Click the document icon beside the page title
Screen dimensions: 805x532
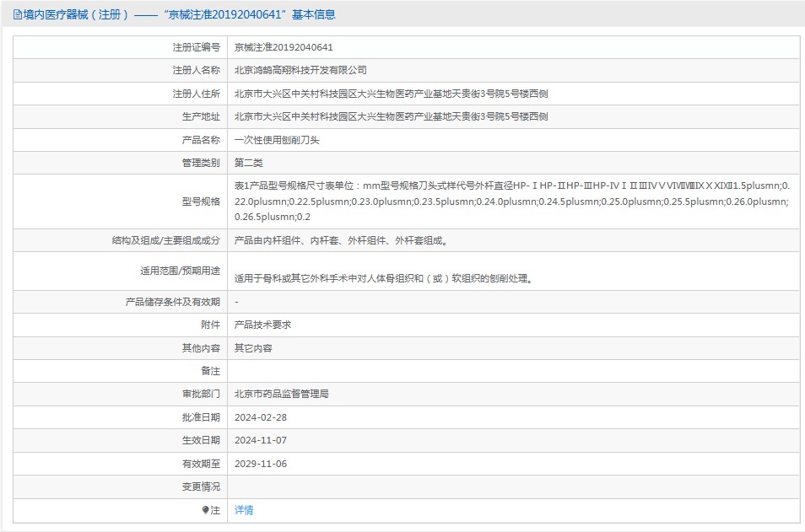pyautogui.click(x=17, y=14)
